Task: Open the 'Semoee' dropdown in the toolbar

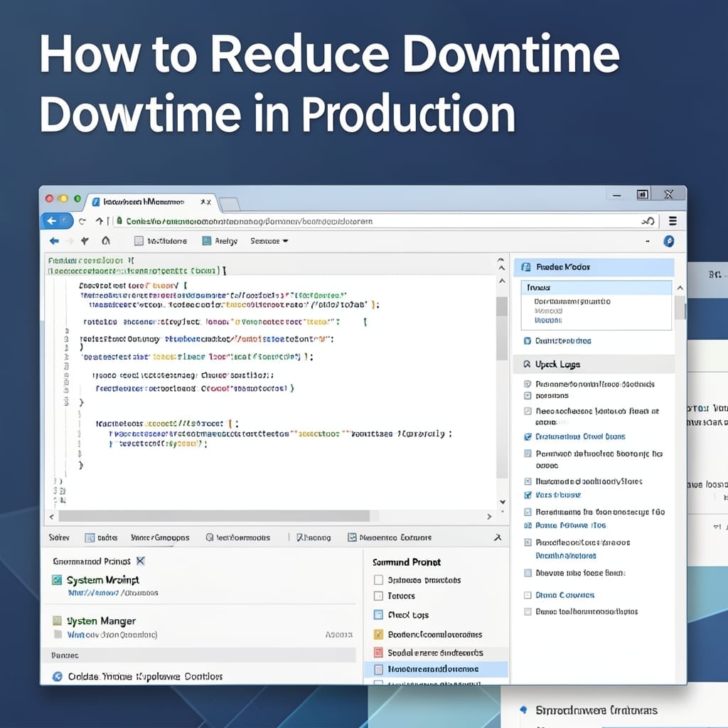Action: [x=269, y=241]
